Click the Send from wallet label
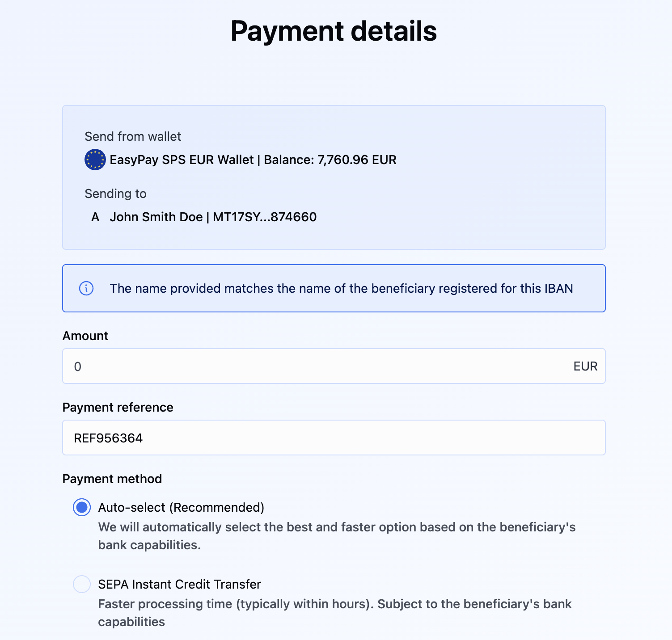Viewport: 672px width, 640px height. point(133,137)
